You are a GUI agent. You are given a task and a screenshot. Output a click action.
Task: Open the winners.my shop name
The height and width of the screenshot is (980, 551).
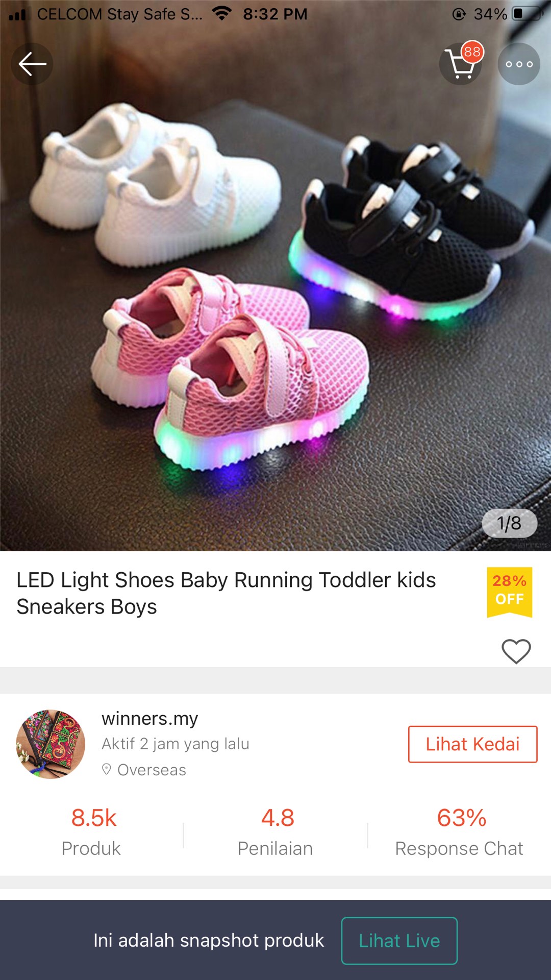coord(149,719)
